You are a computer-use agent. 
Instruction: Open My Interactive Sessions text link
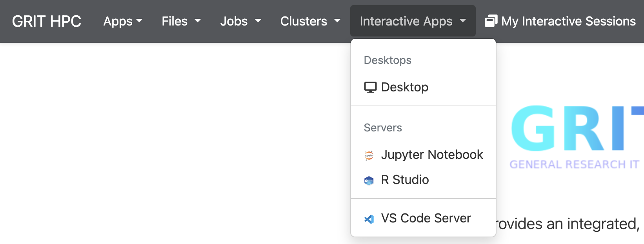tap(568, 21)
